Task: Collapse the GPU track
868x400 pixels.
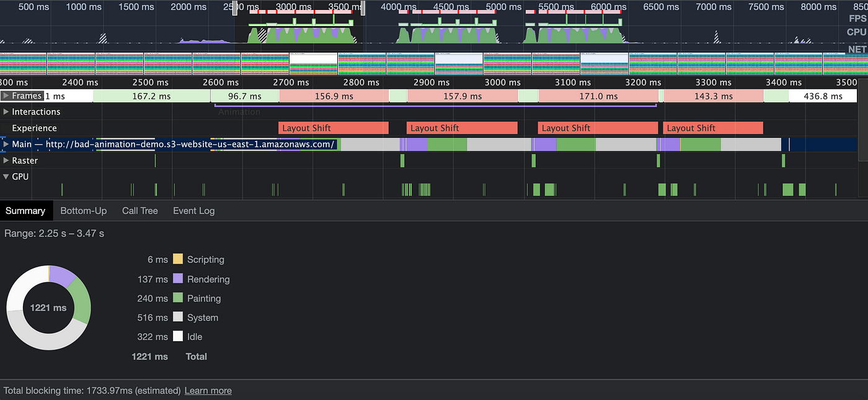Action: 6,177
